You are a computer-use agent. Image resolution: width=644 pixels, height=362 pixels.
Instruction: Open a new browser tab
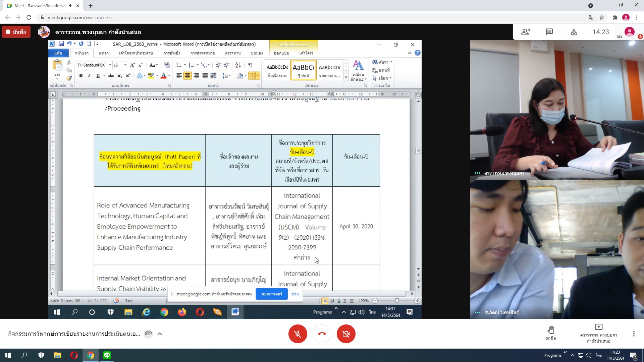point(91,6)
